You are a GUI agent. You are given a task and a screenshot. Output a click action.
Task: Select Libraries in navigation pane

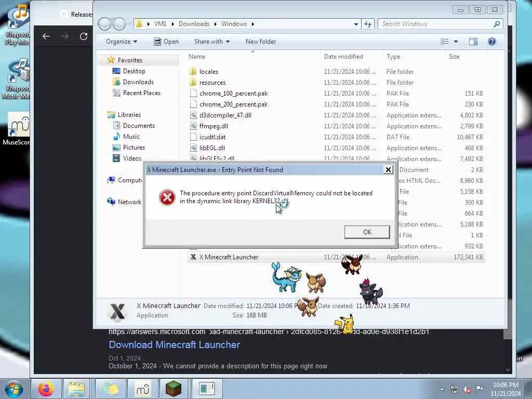pyautogui.click(x=129, y=115)
